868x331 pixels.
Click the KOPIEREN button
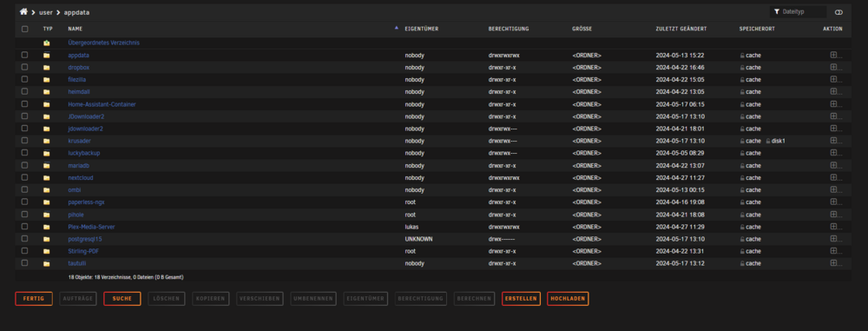211,299
